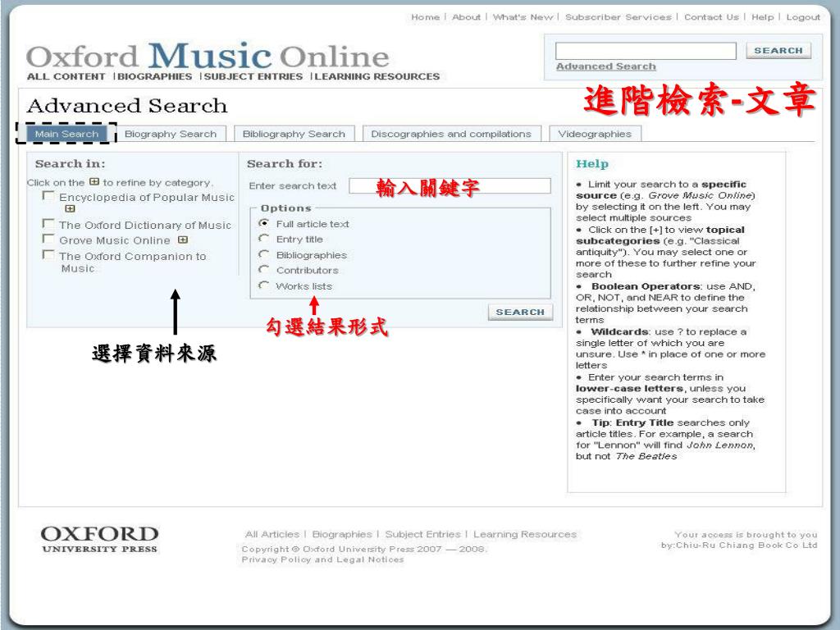The width and height of the screenshot is (840, 630).
Task: Focus the quick search box in header
Action: click(x=646, y=51)
